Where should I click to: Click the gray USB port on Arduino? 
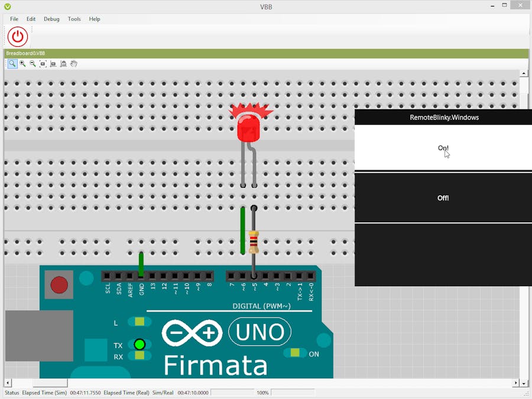point(39,336)
